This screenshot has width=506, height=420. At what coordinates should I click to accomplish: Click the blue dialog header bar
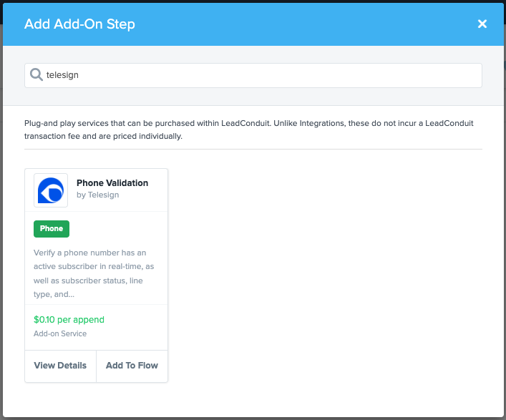point(301,24)
